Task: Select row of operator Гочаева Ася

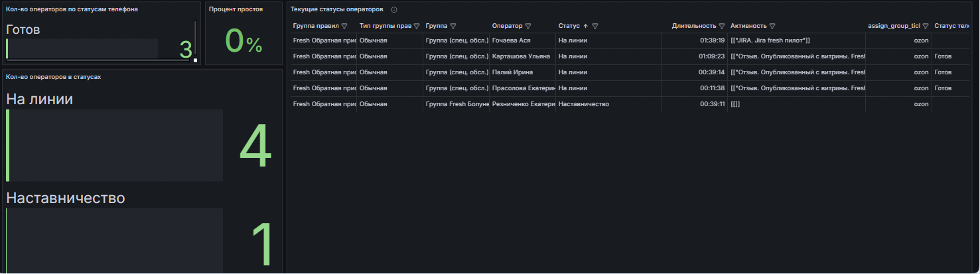Action: pyautogui.click(x=629, y=40)
